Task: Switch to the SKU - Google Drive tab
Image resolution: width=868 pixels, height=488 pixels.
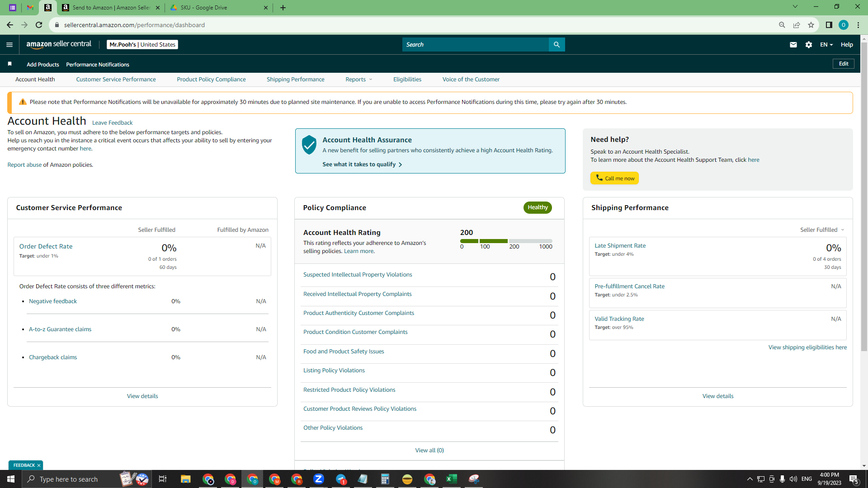Action: 219,8
